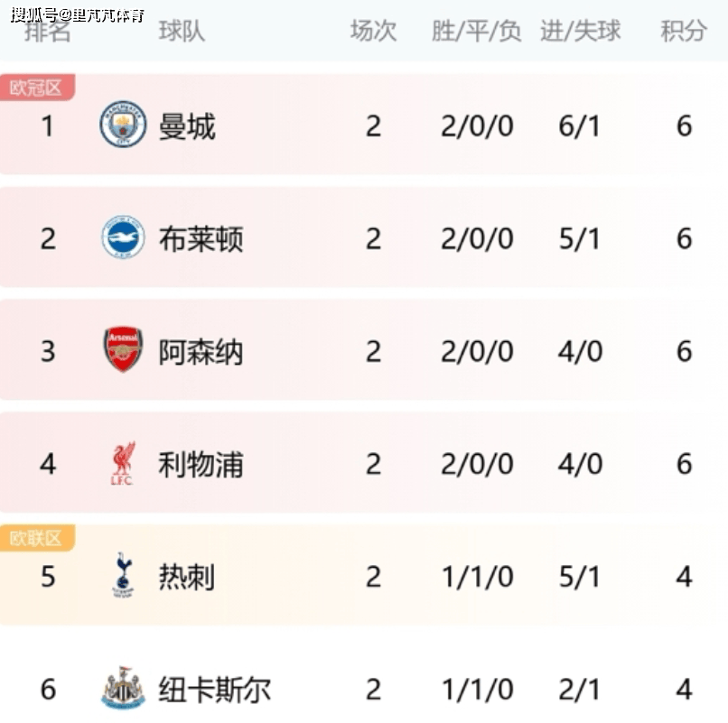Viewport: 728px width, 723px height.
Task: Click the Manchester City club crest
Action: tap(123, 125)
